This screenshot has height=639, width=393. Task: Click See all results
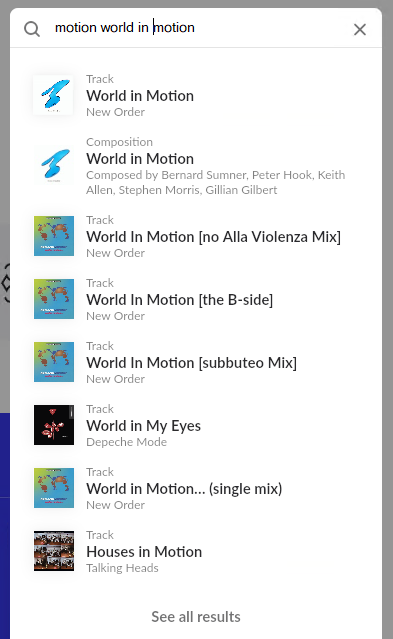click(x=196, y=617)
